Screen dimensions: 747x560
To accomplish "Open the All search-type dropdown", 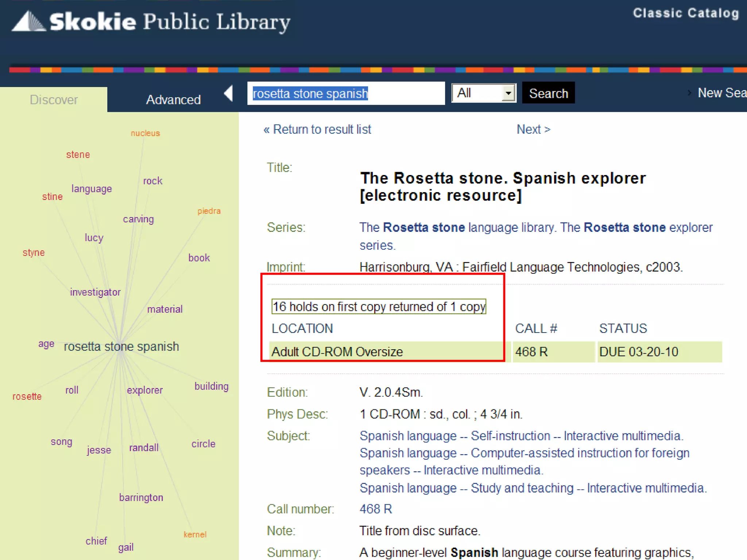I will pyautogui.click(x=483, y=93).
